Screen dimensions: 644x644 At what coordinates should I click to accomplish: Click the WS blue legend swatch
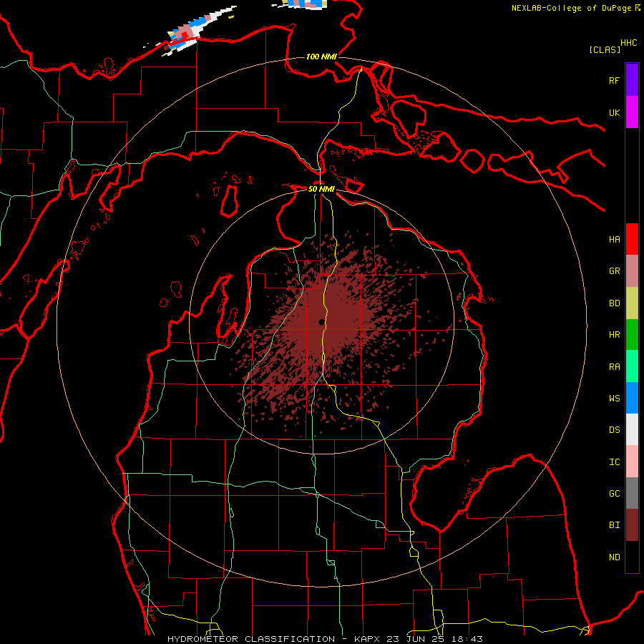coord(632,398)
